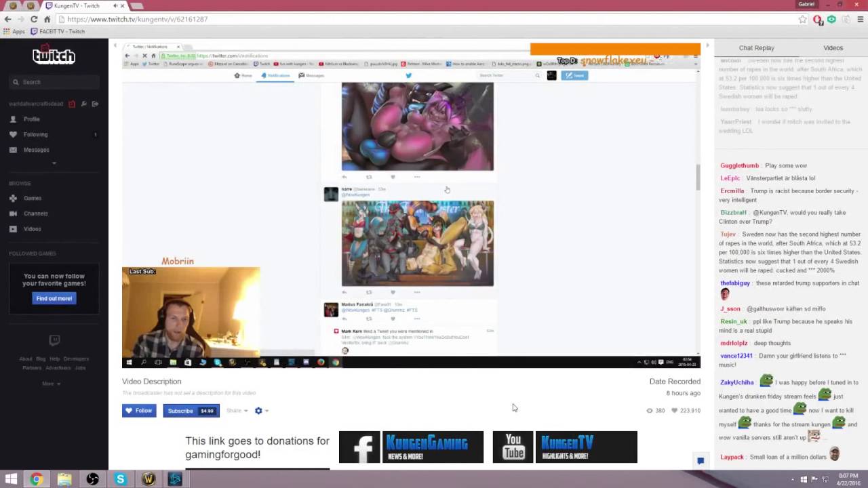Click the chat bubble icon bottom right
The image size is (868, 488).
701,461
